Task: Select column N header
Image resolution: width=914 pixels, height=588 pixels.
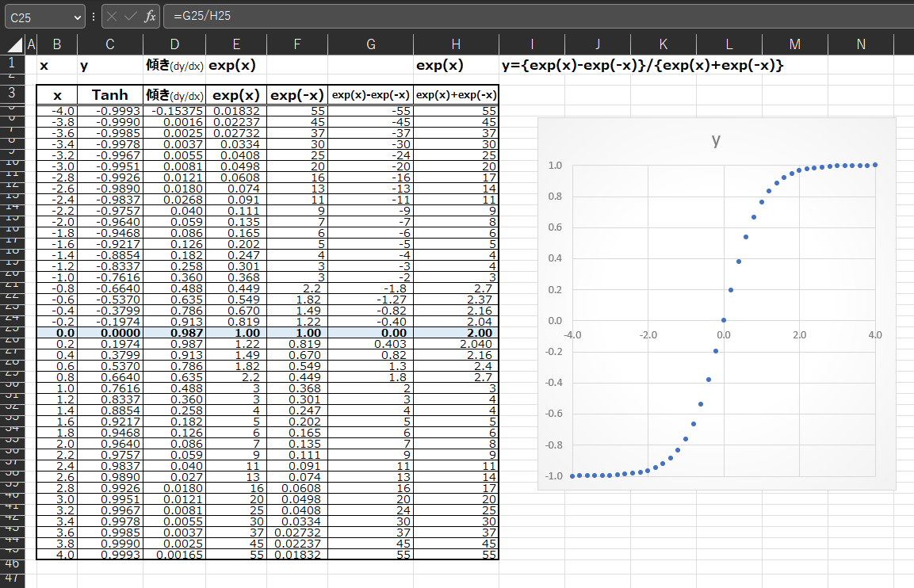Action: pyautogui.click(x=861, y=44)
